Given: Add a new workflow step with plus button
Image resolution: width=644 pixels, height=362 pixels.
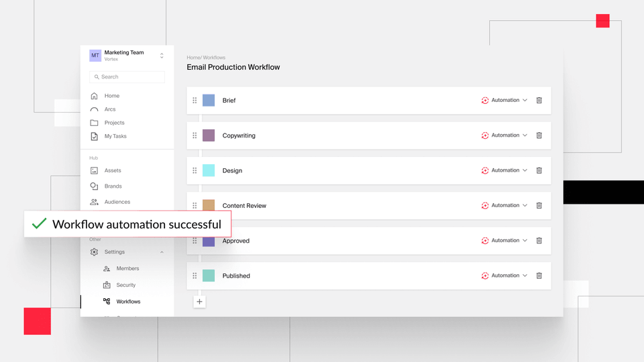Looking at the screenshot, I should click(x=199, y=302).
